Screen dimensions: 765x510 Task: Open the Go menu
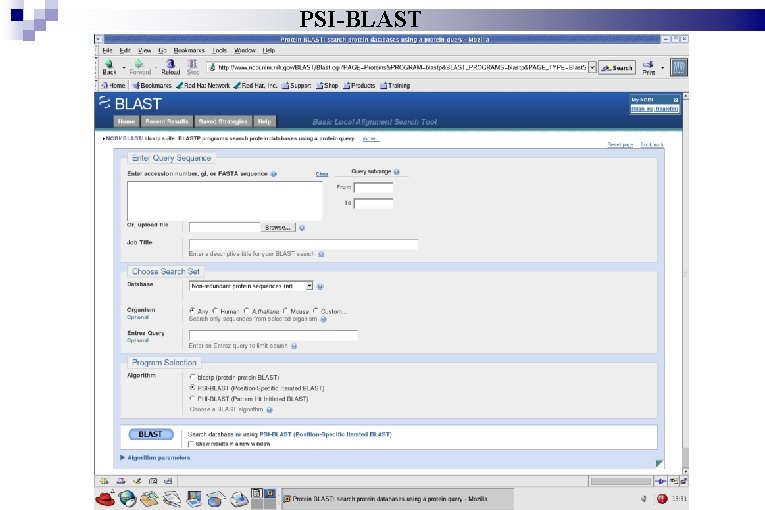[x=162, y=50]
